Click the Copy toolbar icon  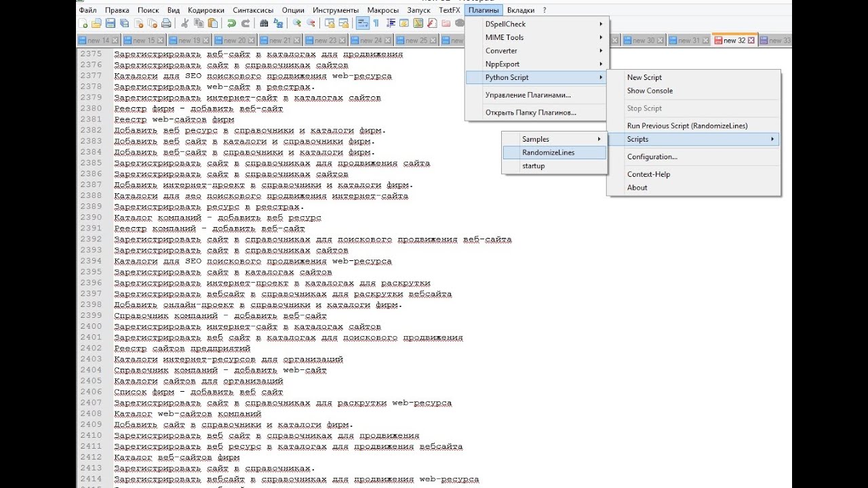click(x=199, y=24)
